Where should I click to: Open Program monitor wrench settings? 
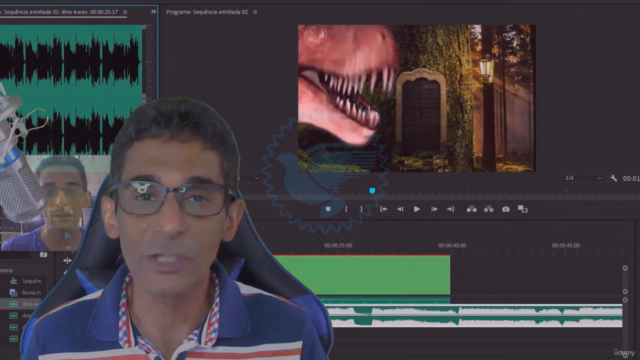click(613, 178)
